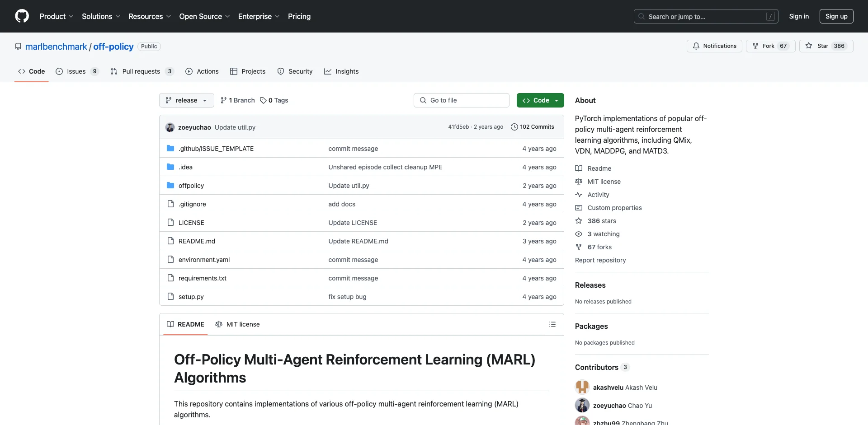Image resolution: width=868 pixels, height=425 pixels.
Task: Open the 1 Branch link
Action: pyautogui.click(x=237, y=100)
